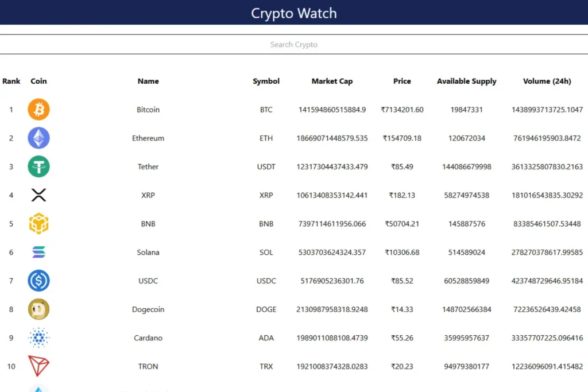Click Bitcoin available supply 19847331

(x=466, y=110)
